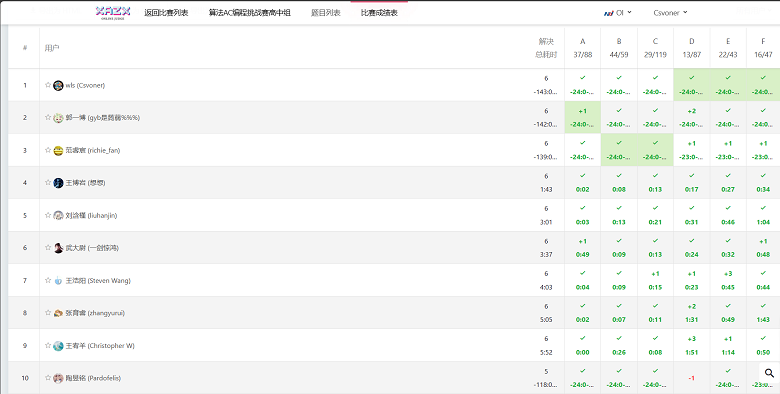Screen dimensions: 780x394
Task: Click Christopher W's globe avatar
Action: coord(58,346)
